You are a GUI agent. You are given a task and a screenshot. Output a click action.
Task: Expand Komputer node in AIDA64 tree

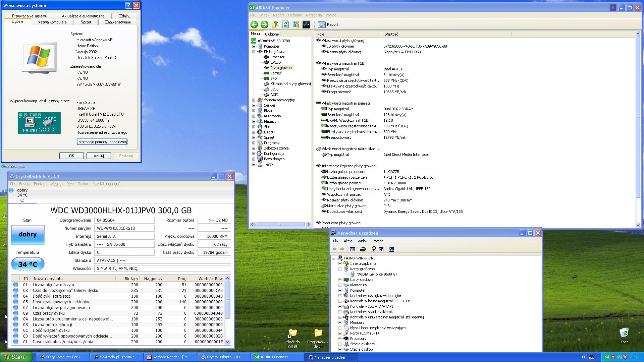point(254,46)
